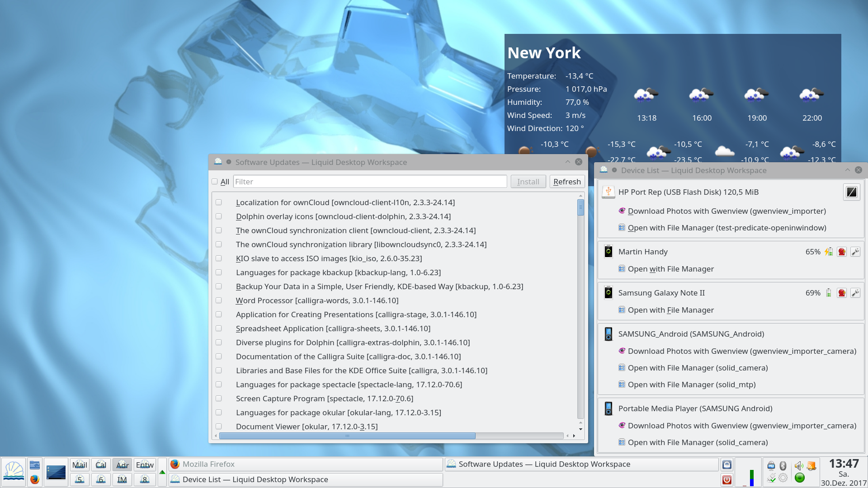
Task: Click the CPU load monitor bars in the taskbar
Action: coord(748,472)
